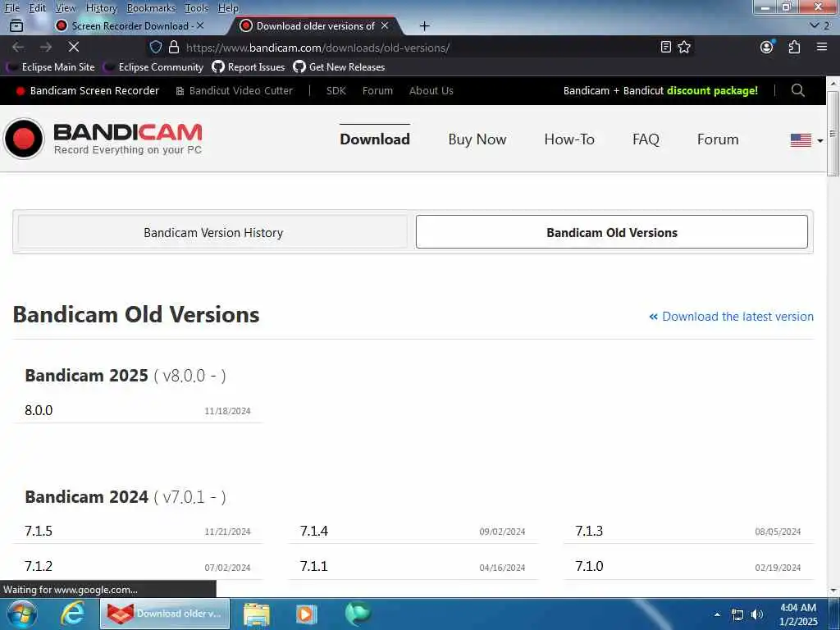This screenshot has width=840, height=630.
Task: Open the Bookmarks menu
Action: (x=151, y=7)
